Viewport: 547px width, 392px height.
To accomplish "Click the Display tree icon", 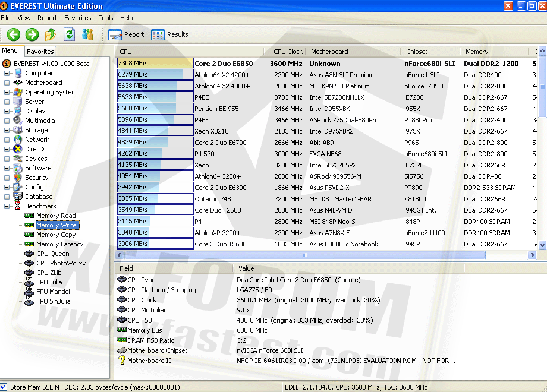I will tap(18, 111).
